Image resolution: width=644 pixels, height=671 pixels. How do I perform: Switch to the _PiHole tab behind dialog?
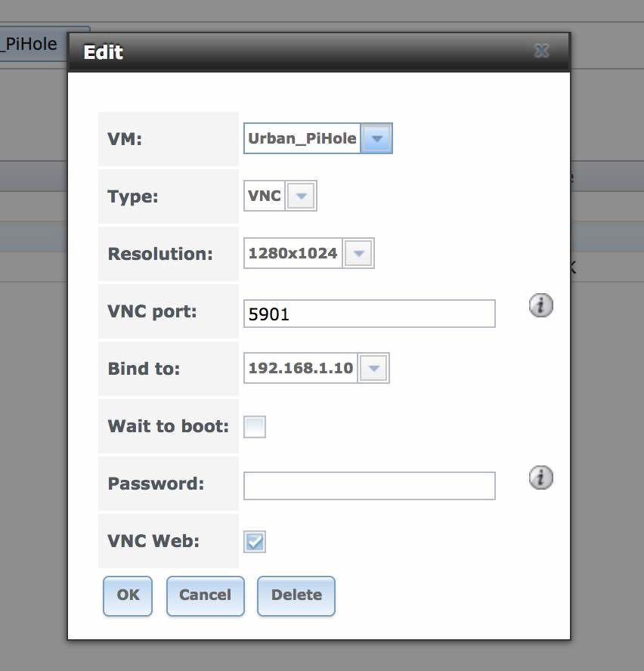[32, 44]
